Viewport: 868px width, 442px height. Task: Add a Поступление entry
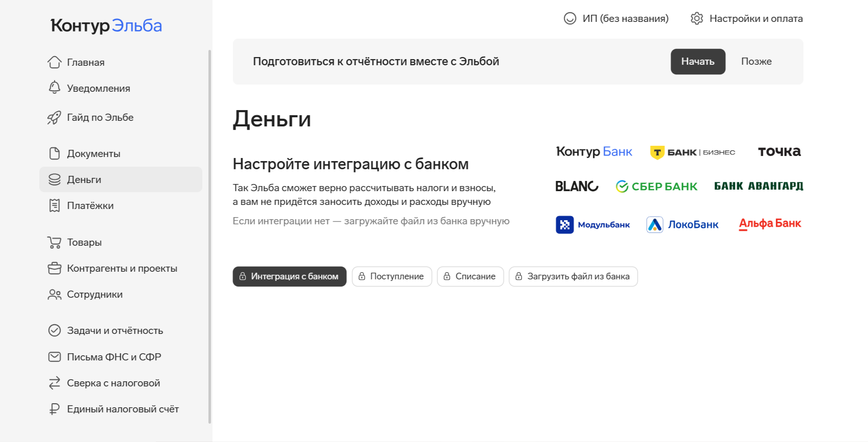point(392,276)
